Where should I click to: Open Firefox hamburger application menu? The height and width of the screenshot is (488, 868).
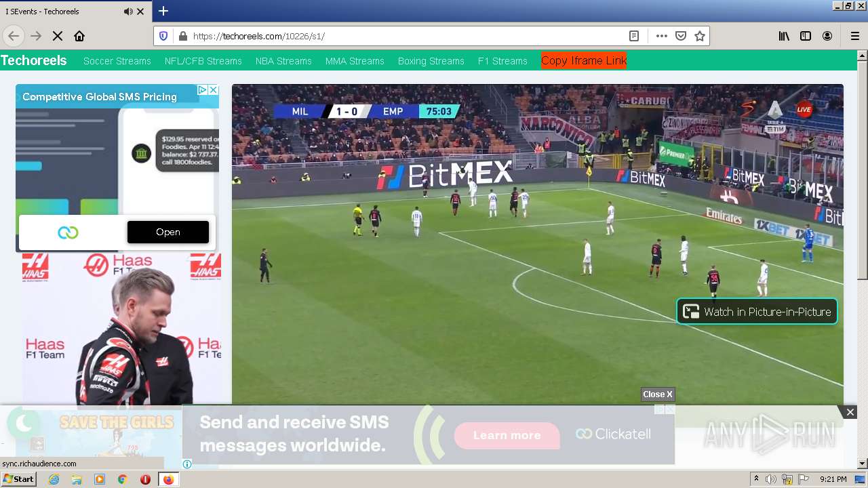coord(854,36)
